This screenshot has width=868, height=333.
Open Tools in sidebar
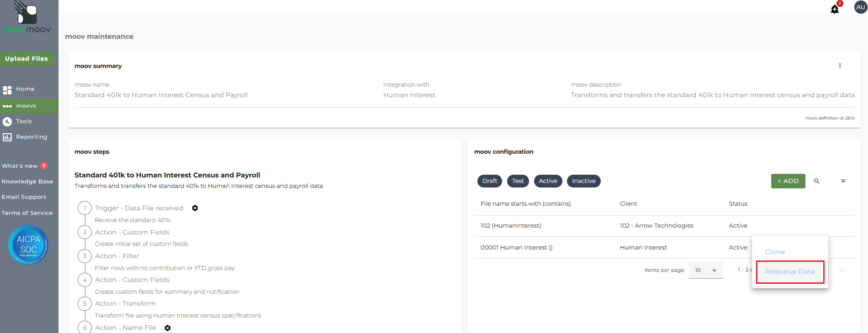point(24,121)
